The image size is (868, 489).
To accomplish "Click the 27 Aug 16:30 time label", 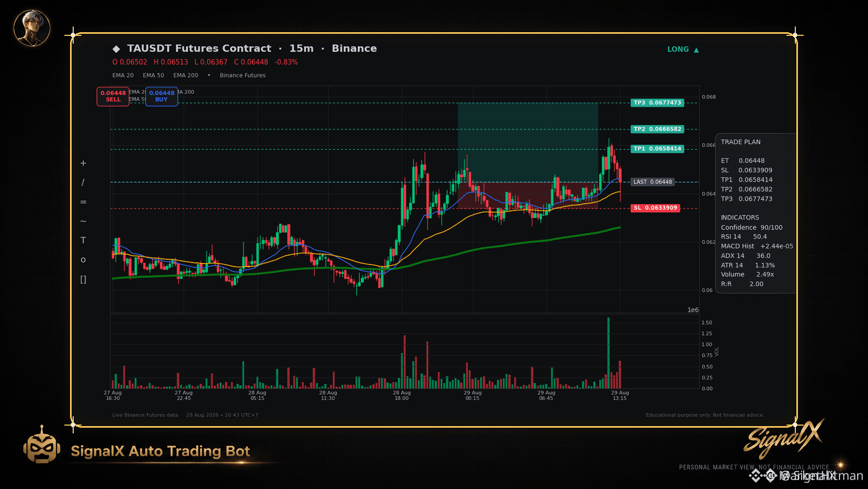I will click(113, 395).
